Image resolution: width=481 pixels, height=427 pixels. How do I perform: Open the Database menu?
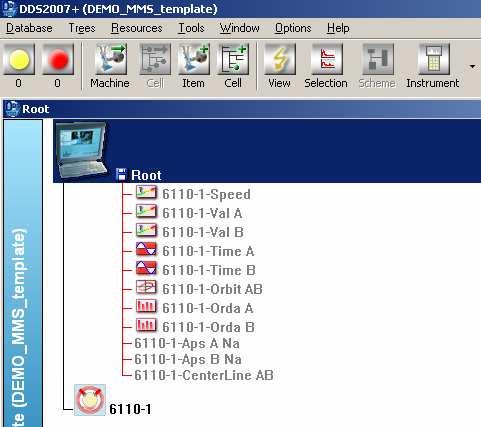(29, 28)
